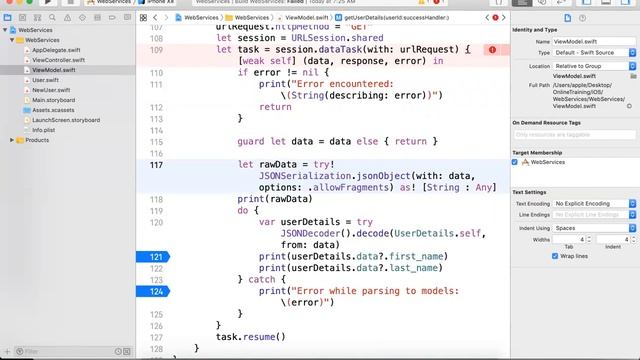Screen dimensions: 640x360
Task: Click red error badge in jump bar
Action: point(495,18)
